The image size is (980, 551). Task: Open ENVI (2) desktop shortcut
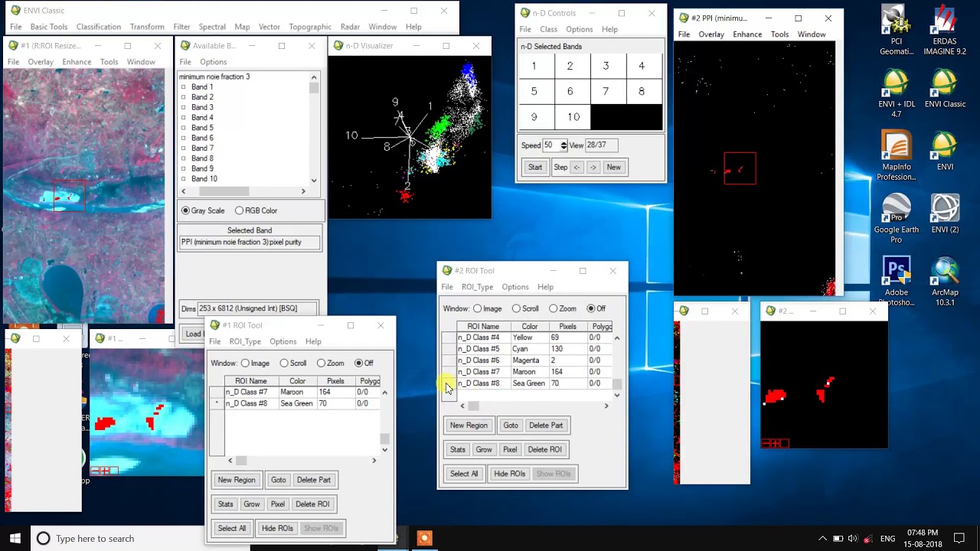[945, 214]
